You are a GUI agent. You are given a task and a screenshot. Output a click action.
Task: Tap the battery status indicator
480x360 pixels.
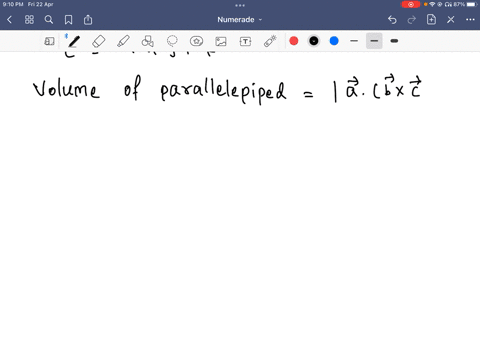coord(472,4)
